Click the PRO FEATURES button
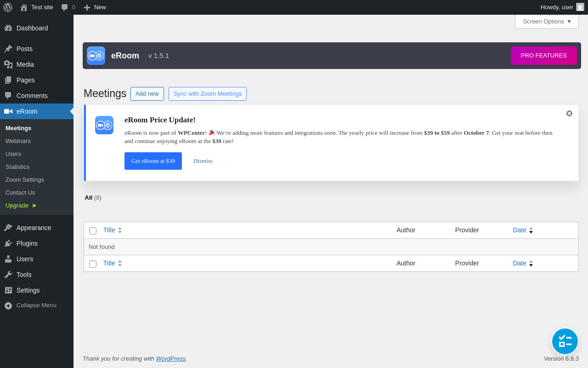 [544, 56]
